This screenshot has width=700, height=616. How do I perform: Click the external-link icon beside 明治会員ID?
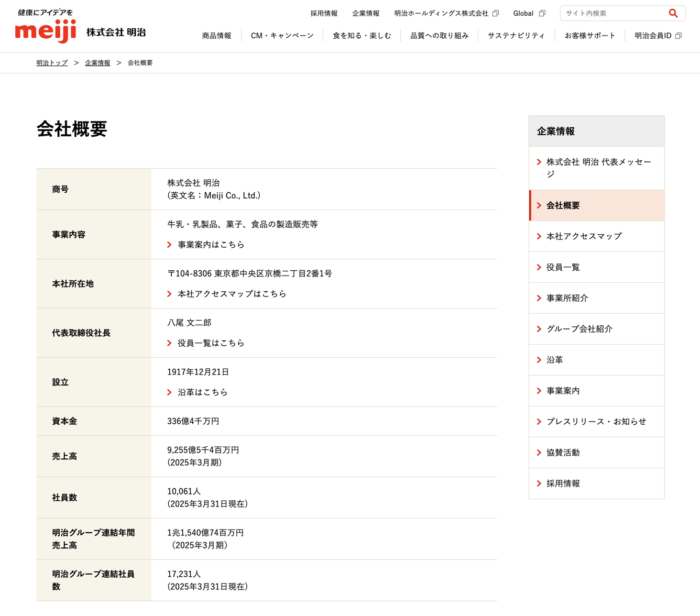tap(679, 36)
